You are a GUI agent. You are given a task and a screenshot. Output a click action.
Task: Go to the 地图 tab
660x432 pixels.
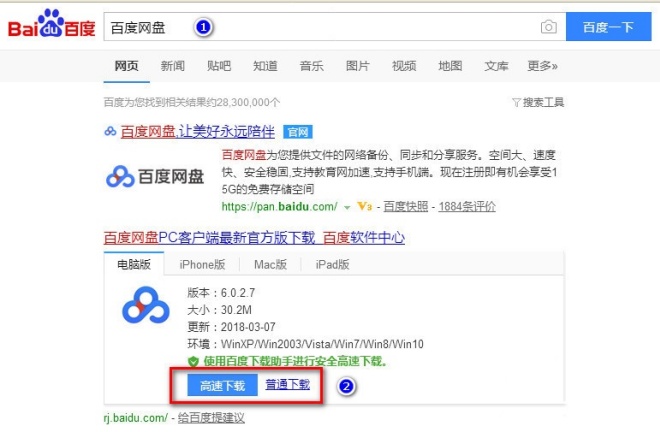450,66
